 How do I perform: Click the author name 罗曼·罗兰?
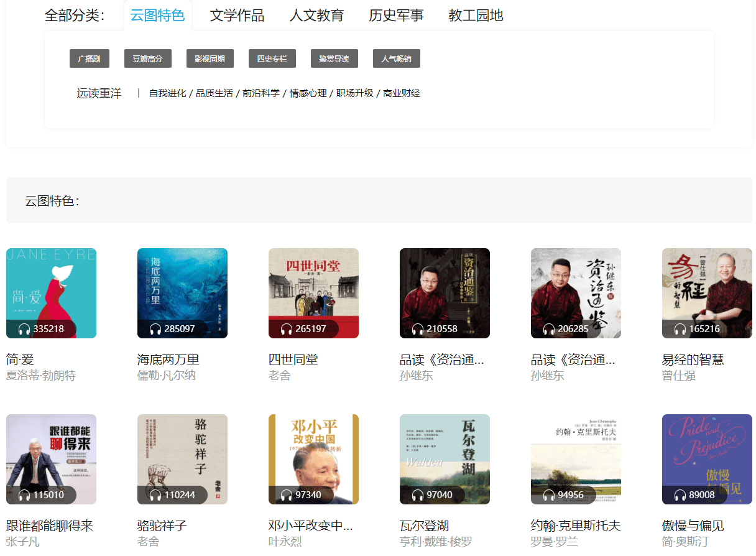(555, 542)
